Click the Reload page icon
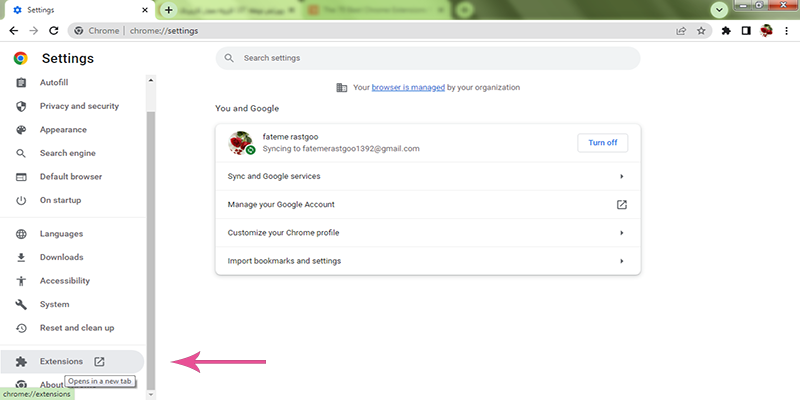Screen dimensions: 800x400 (53, 31)
